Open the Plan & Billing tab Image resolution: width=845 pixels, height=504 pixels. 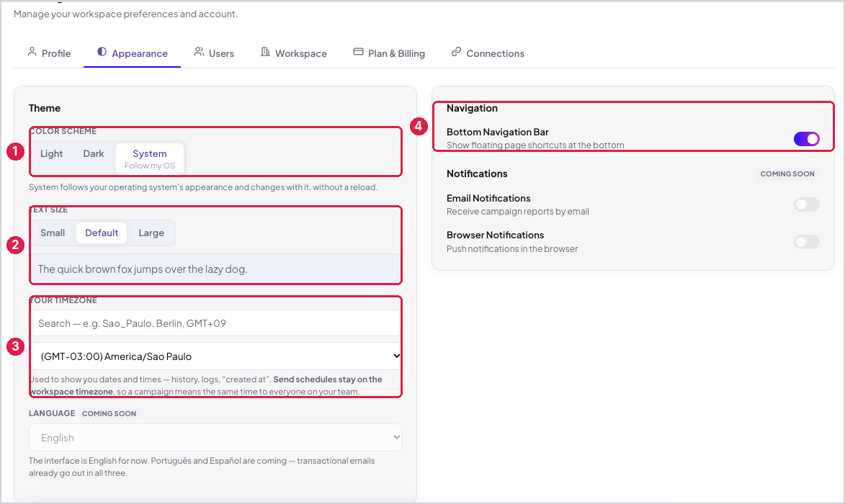point(389,53)
